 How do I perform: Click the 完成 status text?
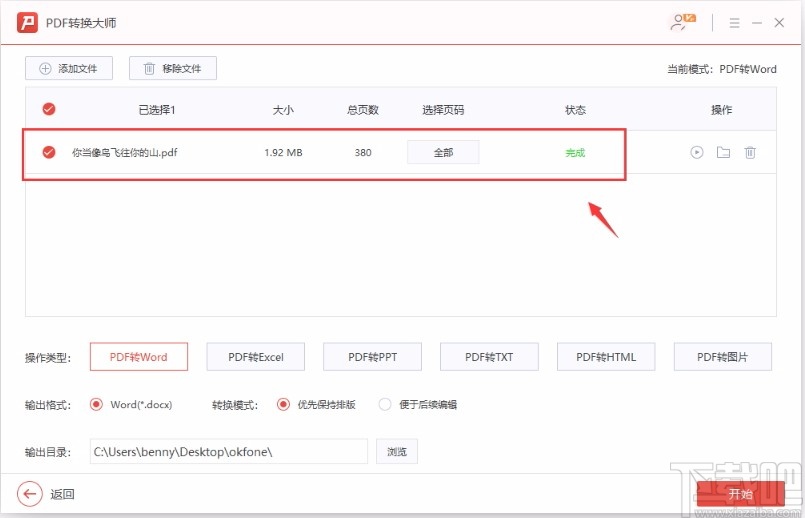coord(575,152)
